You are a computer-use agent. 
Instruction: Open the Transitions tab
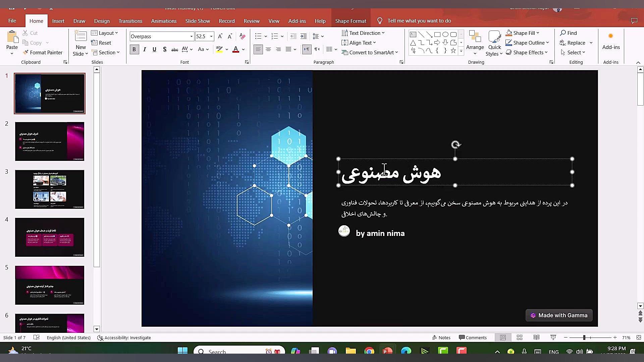pyautogui.click(x=130, y=21)
